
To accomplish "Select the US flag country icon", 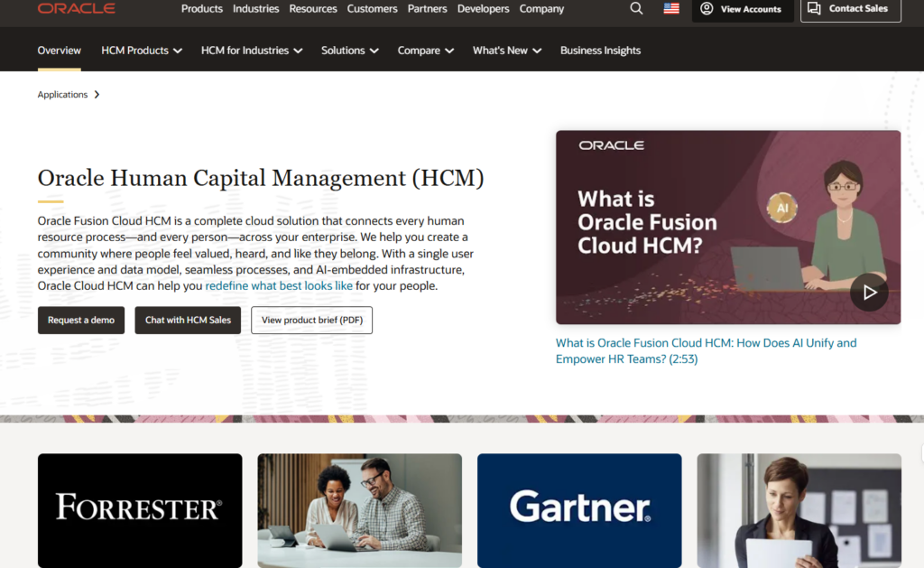I will 671,9.
